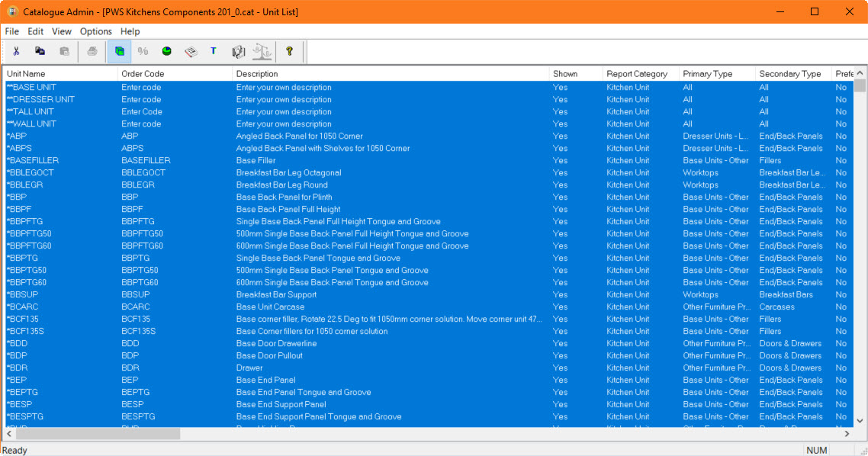Viewport: 868px width, 456px height.
Task: Select the *BBSUP unit row
Action: (x=429, y=294)
